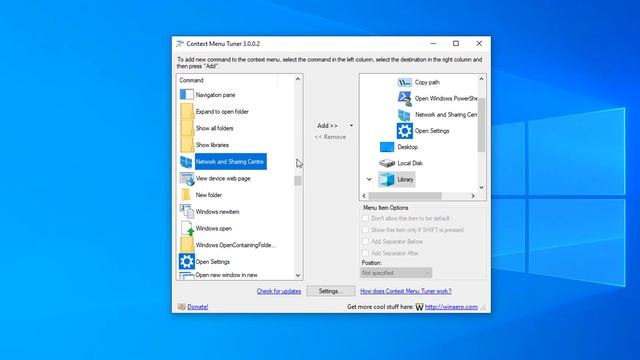Screen dimensions: 640x360
Task: Click the destination tree scroll left arrow
Action: 364,196
